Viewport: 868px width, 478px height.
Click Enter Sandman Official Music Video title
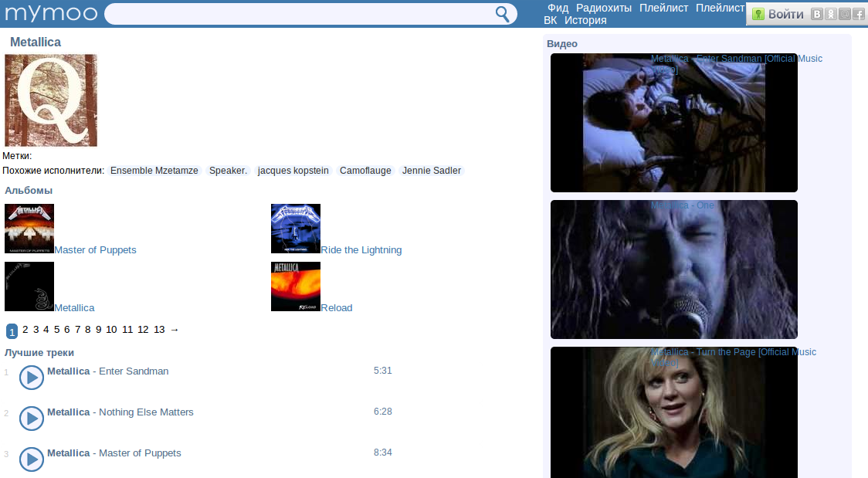click(736, 64)
